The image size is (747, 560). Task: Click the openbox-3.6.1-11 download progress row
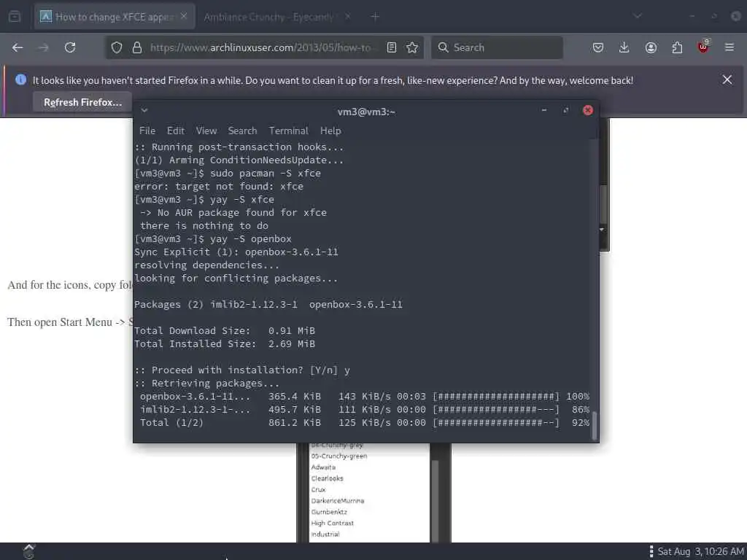click(364, 396)
